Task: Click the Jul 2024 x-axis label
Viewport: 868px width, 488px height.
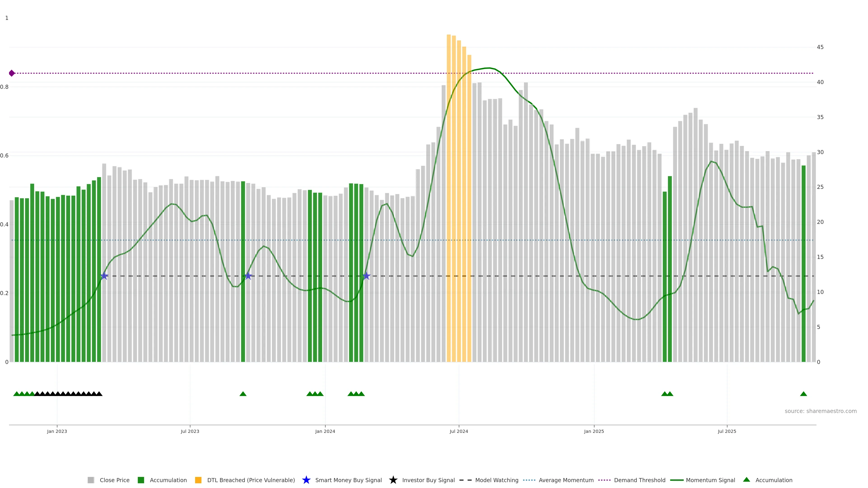Action: [459, 432]
